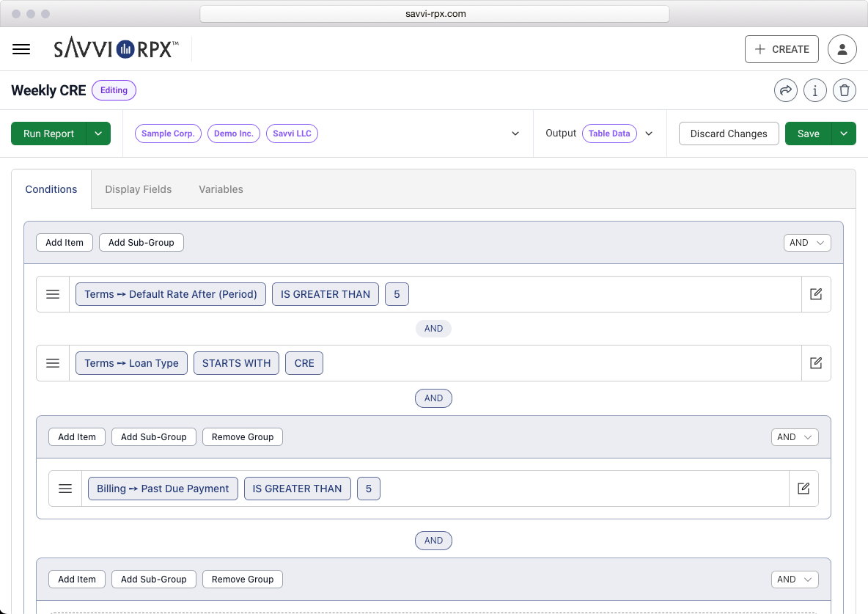Expand the Run Report options chevron

click(x=98, y=134)
